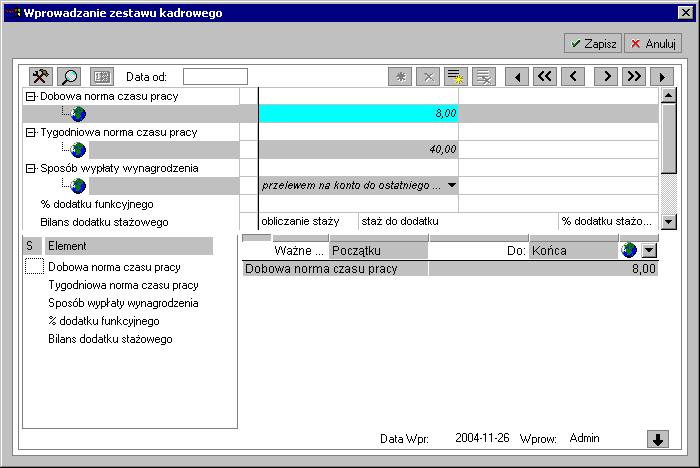
Task: Click the card view icon beside Data od
Action: (x=102, y=77)
